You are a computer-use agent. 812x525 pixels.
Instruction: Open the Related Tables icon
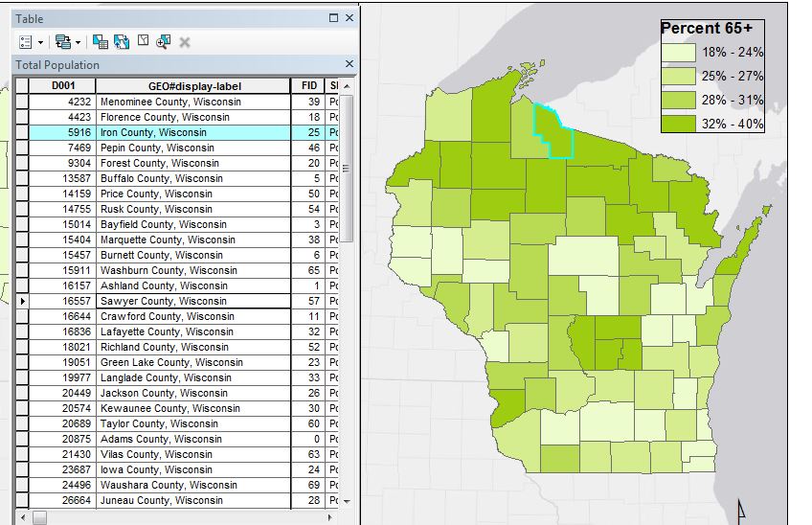tap(63, 42)
